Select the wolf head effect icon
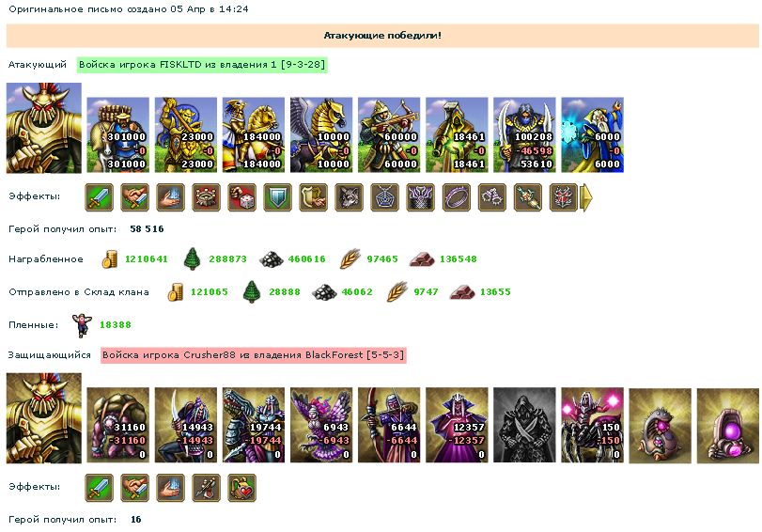This screenshot has width=762, height=532. [x=349, y=197]
